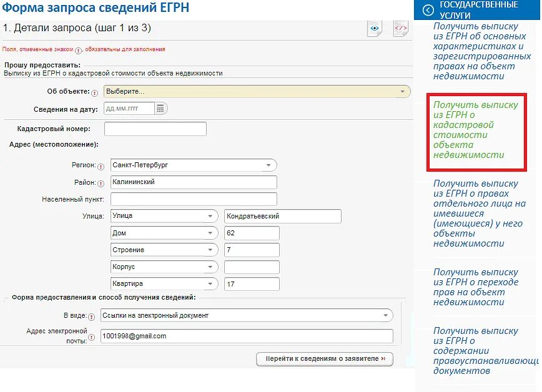Screen dimensions: 542x392
Task: Click the required-field mark beside Регион
Action: coord(101,167)
